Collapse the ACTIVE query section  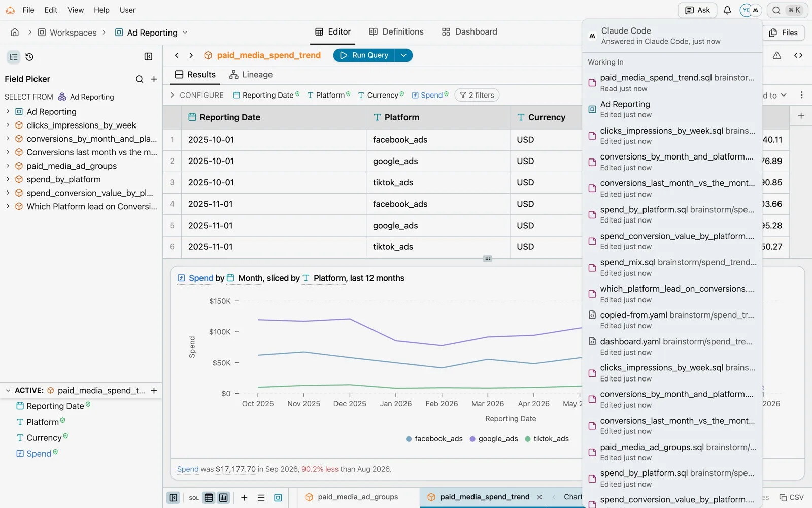[8, 390]
